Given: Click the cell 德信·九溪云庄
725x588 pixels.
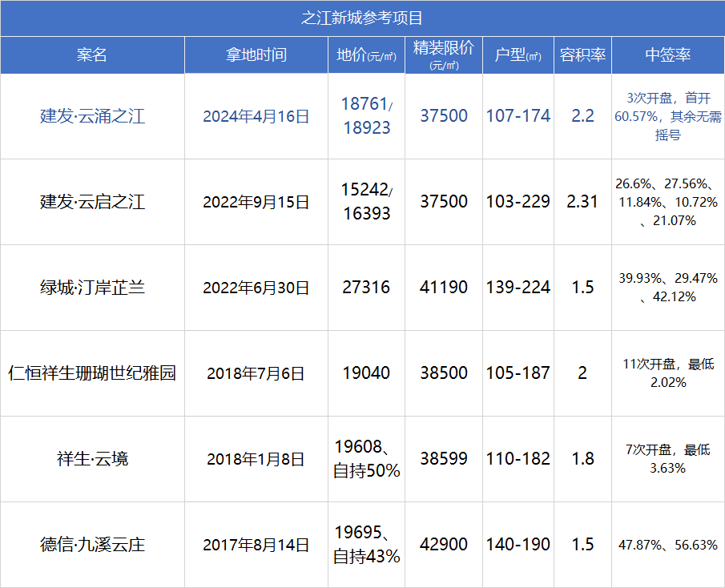Looking at the screenshot, I should (92, 545).
